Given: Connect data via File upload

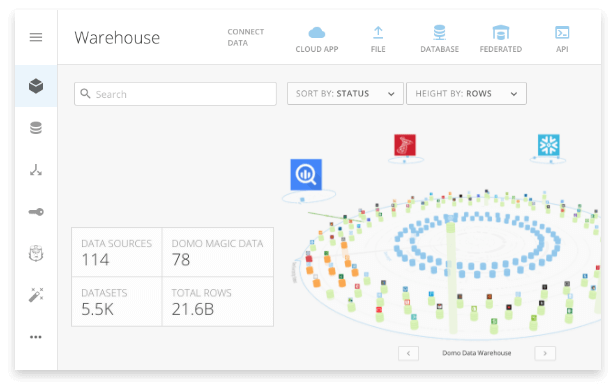Looking at the screenshot, I should tap(378, 39).
